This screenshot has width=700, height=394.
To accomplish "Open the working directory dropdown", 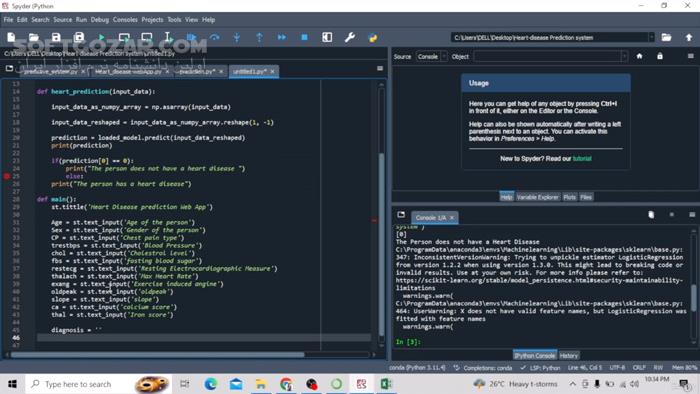I will pyautogui.click(x=651, y=37).
